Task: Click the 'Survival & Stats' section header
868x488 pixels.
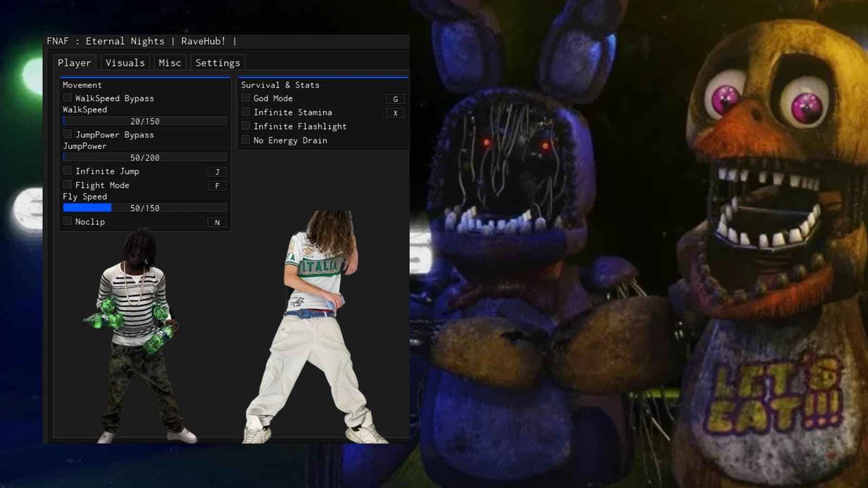Action: coord(280,85)
